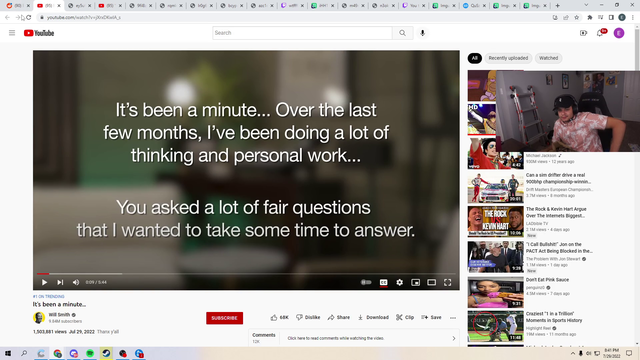Open the tab search dropdown arrow
This screenshot has width=640, height=360.
(x=586, y=5)
